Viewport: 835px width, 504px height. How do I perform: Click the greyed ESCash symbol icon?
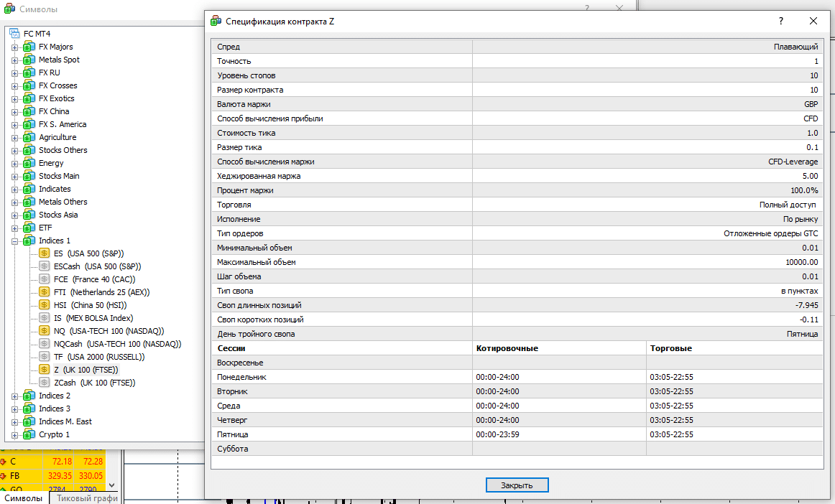pyautogui.click(x=45, y=266)
